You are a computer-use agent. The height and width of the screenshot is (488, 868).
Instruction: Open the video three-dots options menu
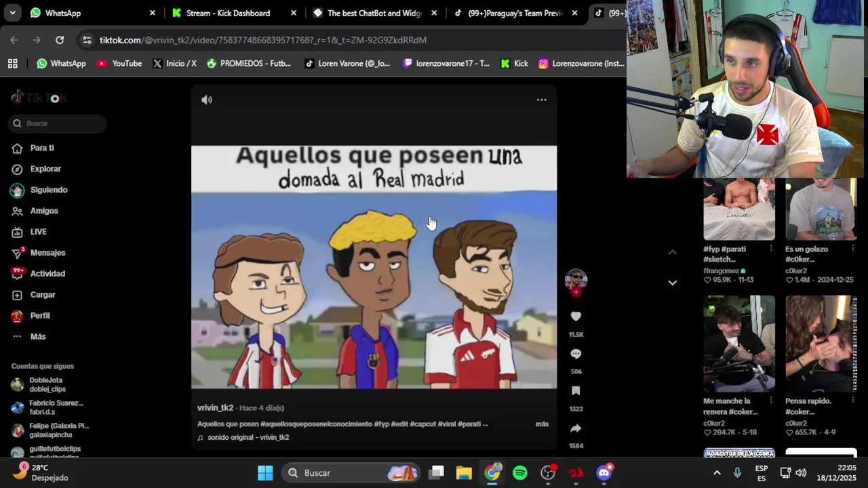pos(541,100)
